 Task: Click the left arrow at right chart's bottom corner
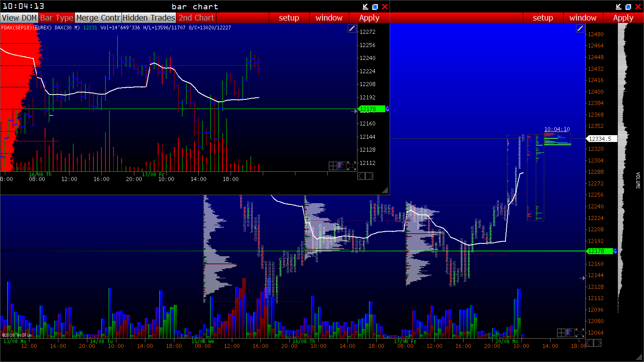(590, 343)
